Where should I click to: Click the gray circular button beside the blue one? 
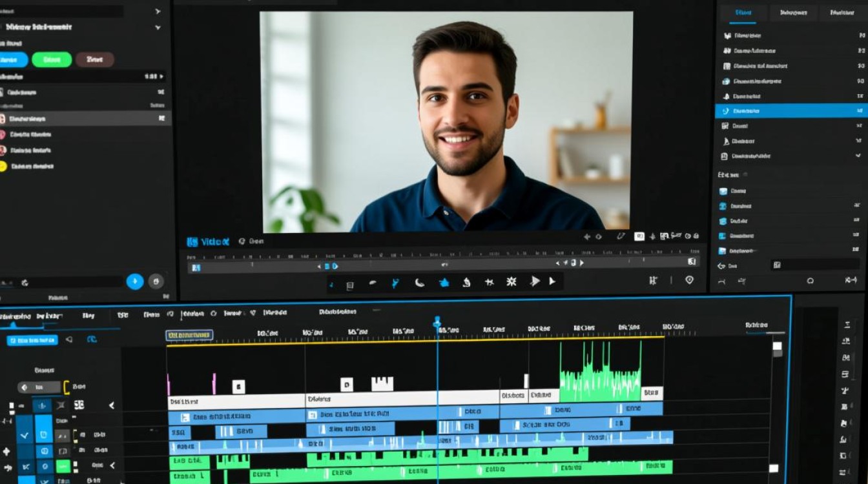pyautogui.click(x=156, y=281)
